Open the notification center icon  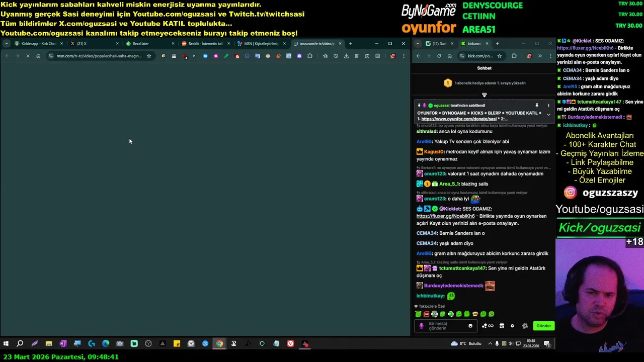[547, 344]
